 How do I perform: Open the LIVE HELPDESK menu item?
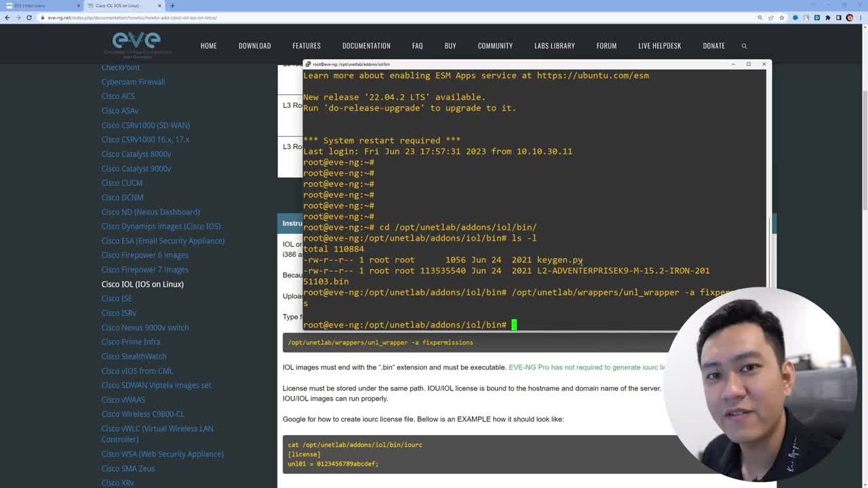[660, 45]
